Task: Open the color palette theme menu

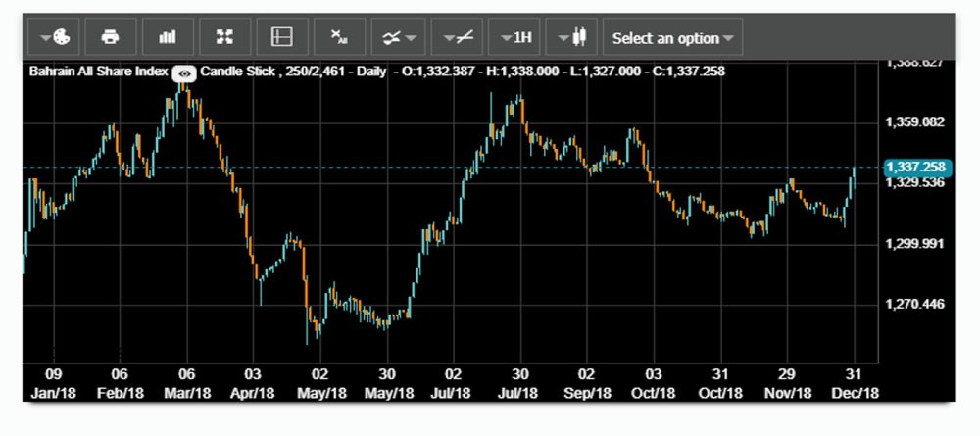Action: (x=54, y=37)
